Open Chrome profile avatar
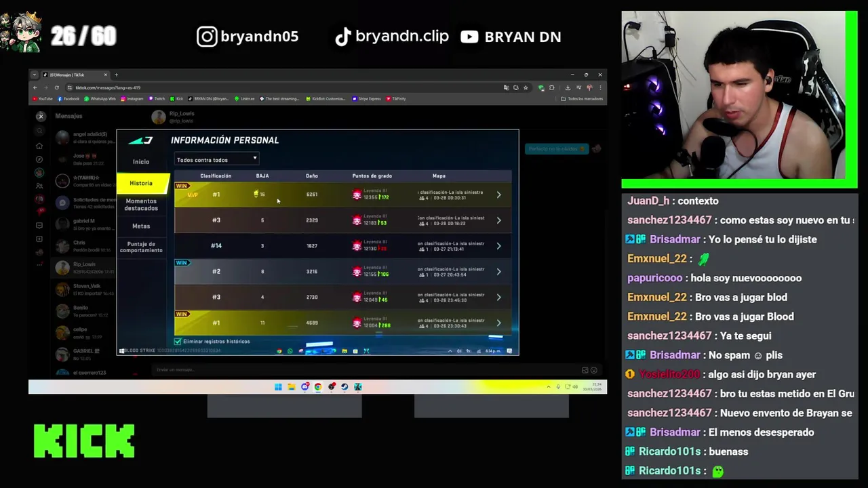 pos(589,87)
